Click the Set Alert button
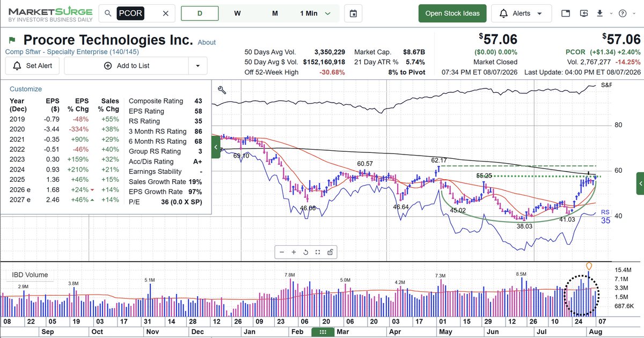 [x=33, y=65]
